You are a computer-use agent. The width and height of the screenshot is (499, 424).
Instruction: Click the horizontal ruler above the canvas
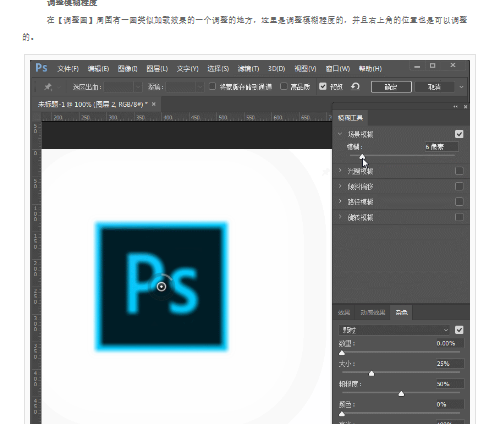[x=187, y=117]
